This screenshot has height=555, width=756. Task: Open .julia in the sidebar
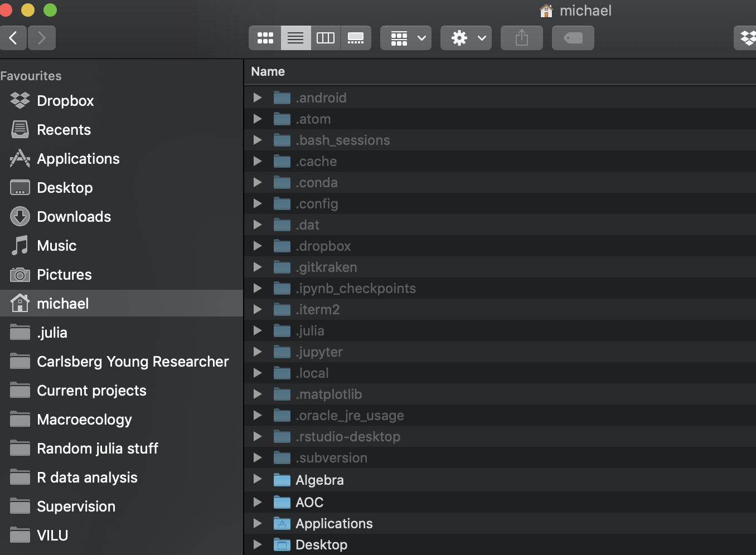(x=122, y=333)
